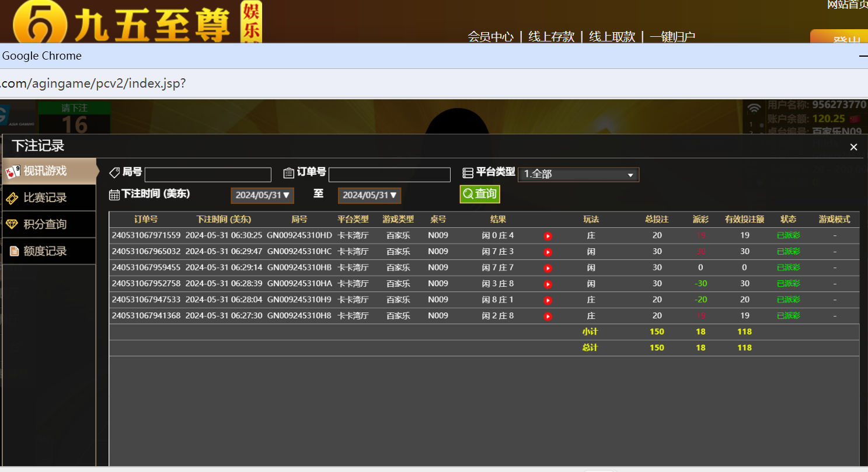The width and height of the screenshot is (868, 472).
Task: Open the start date dropdown 2024/05/31
Action: [x=262, y=195]
